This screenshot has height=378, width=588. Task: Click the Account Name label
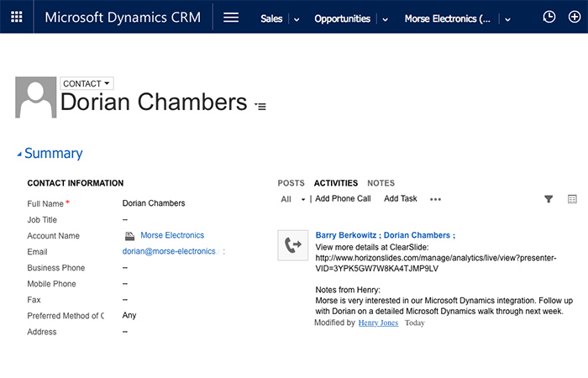[53, 236]
